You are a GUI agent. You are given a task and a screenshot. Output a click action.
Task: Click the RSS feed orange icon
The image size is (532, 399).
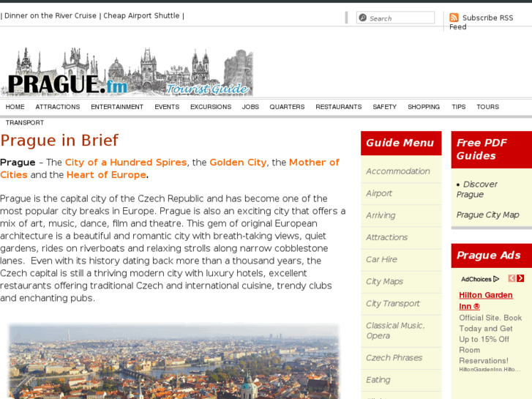pyautogui.click(x=454, y=18)
